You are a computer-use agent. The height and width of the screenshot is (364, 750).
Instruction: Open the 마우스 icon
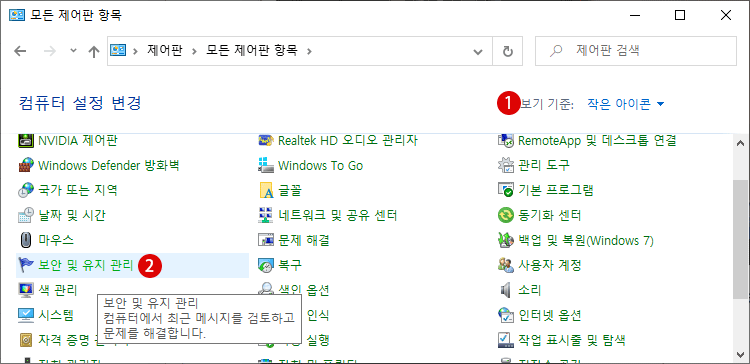[25, 240]
